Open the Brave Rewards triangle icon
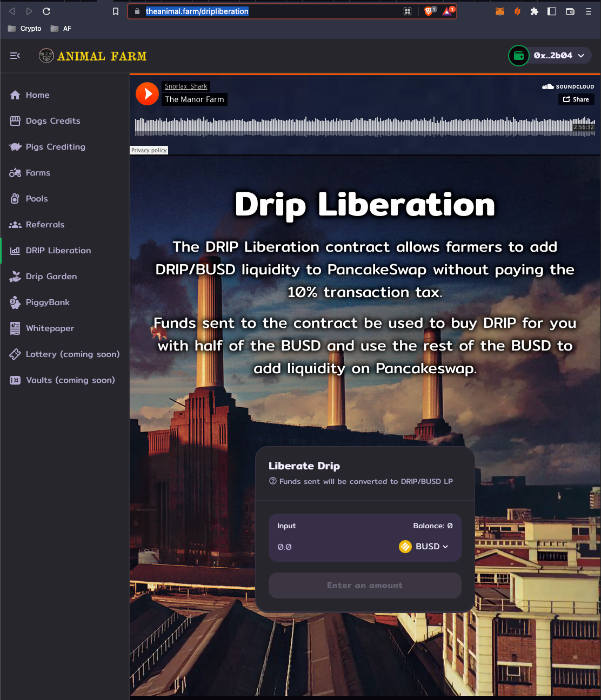 pos(448,11)
